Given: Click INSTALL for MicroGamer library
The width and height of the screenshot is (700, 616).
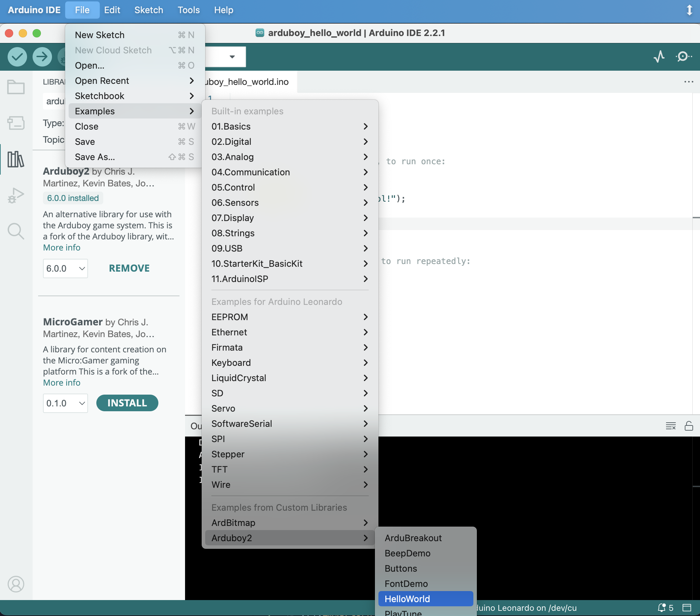Looking at the screenshot, I should pyautogui.click(x=127, y=403).
